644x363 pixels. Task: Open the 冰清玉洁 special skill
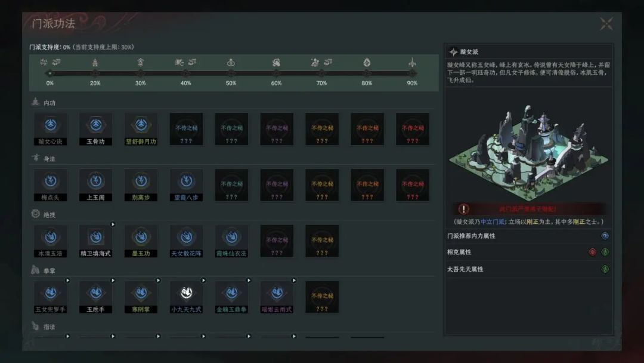(51, 241)
